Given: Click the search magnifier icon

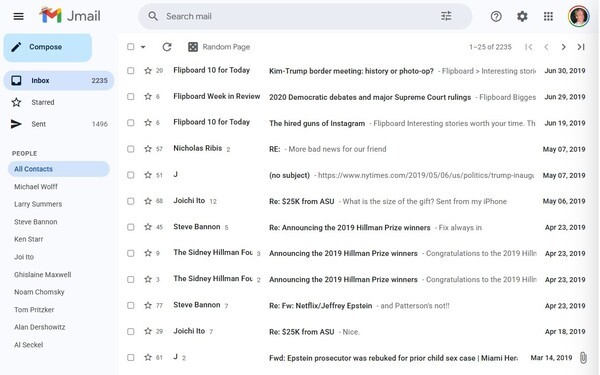Looking at the screenshot, I should pos(153,16).
